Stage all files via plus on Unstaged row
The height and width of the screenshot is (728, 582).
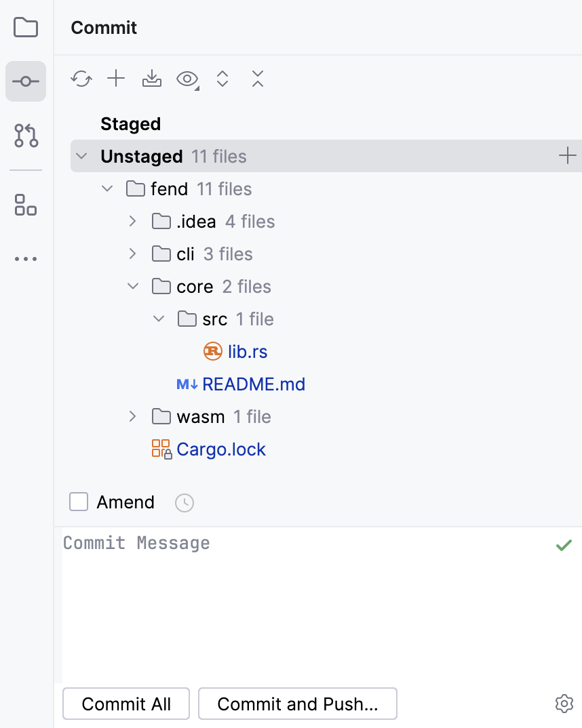click(567, 155)
